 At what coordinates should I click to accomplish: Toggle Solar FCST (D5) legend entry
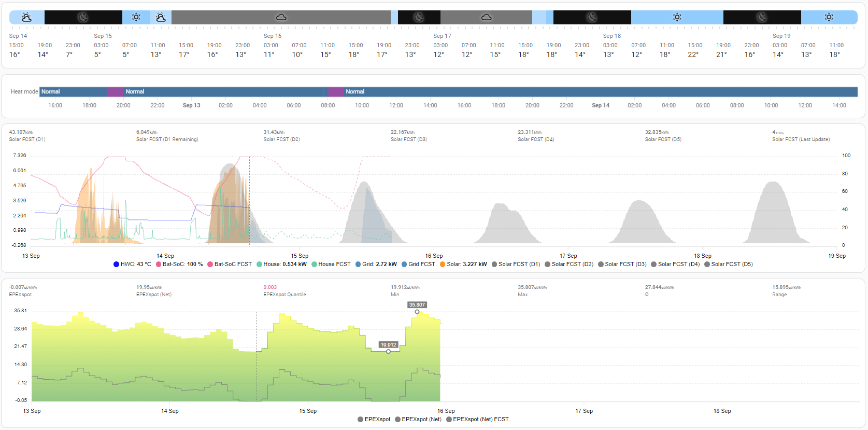728,264
